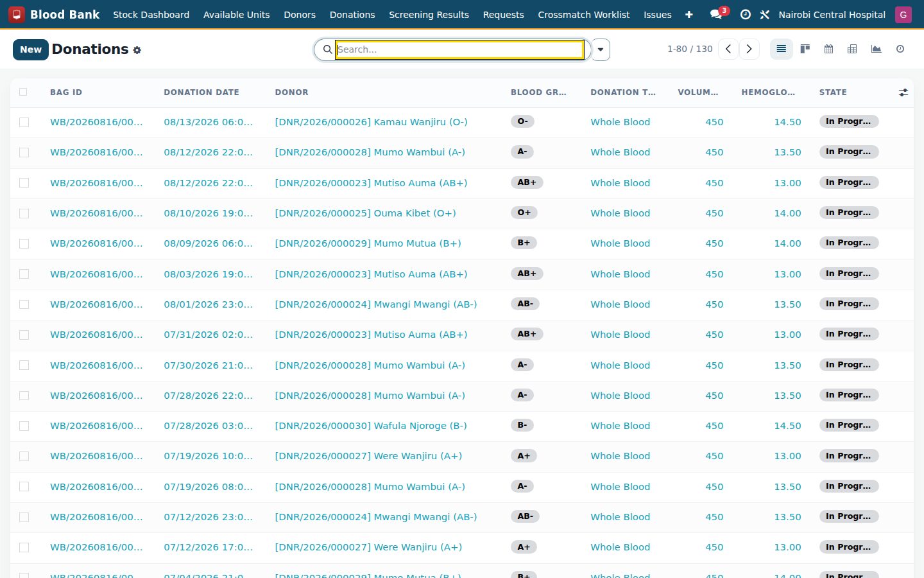The height and width of the screenshot is (578, 924).
Task: Open the Stock Dashboard menu
Action: (x=151, y=14)
